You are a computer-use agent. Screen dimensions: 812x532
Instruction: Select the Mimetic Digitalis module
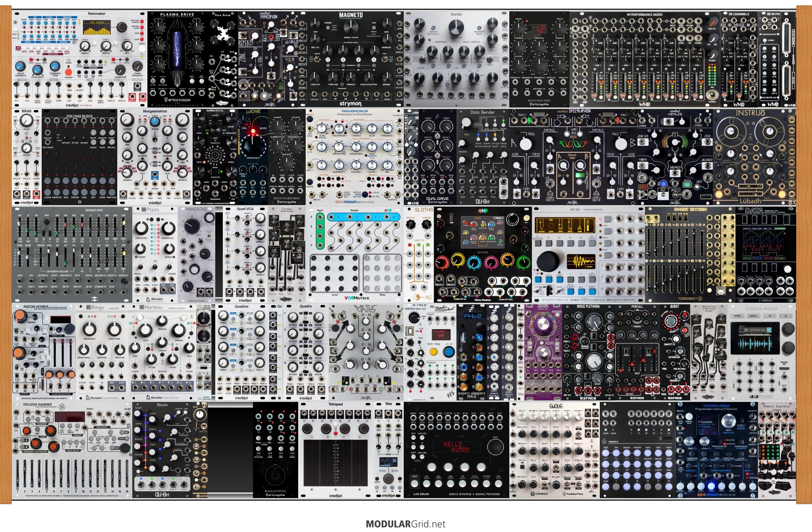tap(777, 450)
